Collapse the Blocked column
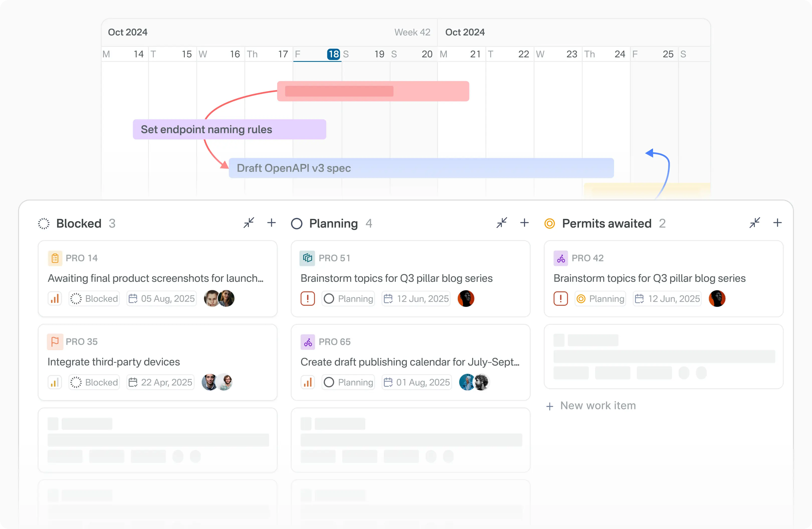 coord(249,223)
